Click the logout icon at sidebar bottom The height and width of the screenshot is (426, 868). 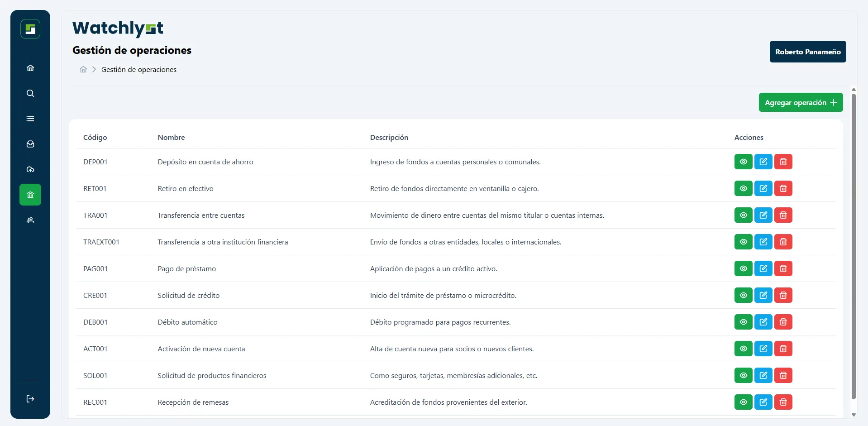pyautogui.click(x=30, y=399)
